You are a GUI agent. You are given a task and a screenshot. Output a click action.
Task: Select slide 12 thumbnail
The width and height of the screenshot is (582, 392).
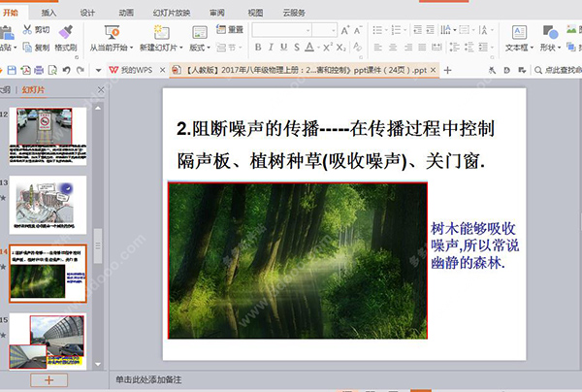click(48, 136)
